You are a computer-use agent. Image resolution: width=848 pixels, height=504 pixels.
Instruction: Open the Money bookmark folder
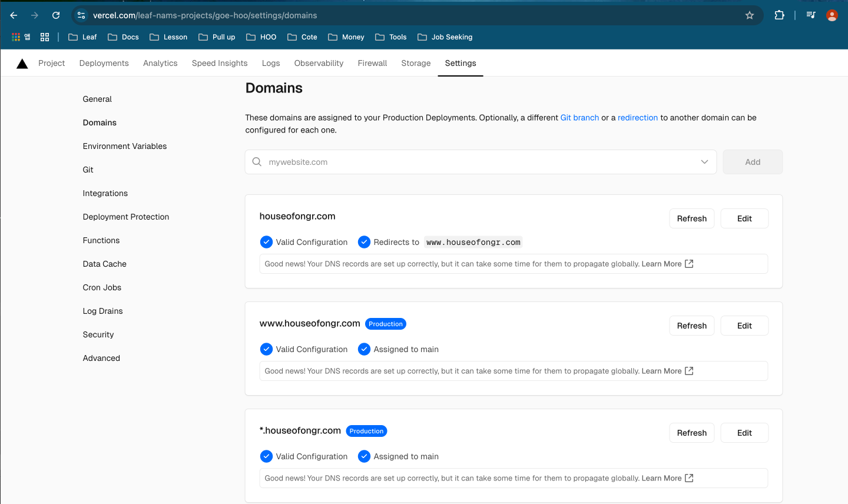click(346, 37)
